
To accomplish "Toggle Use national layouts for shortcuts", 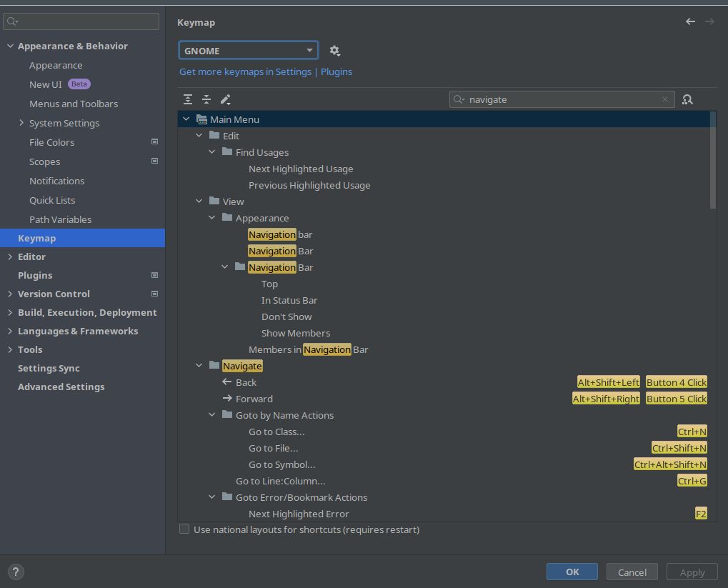I will [x=184, y=529].
